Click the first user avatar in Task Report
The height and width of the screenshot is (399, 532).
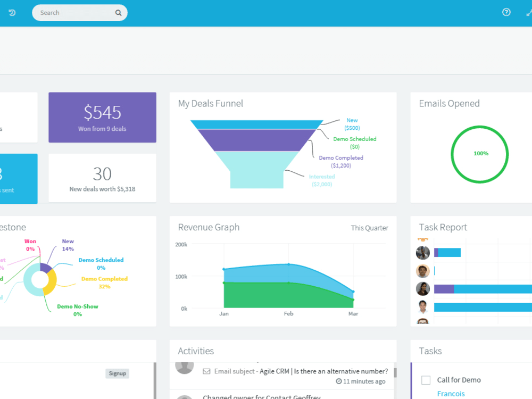[423, 253]
